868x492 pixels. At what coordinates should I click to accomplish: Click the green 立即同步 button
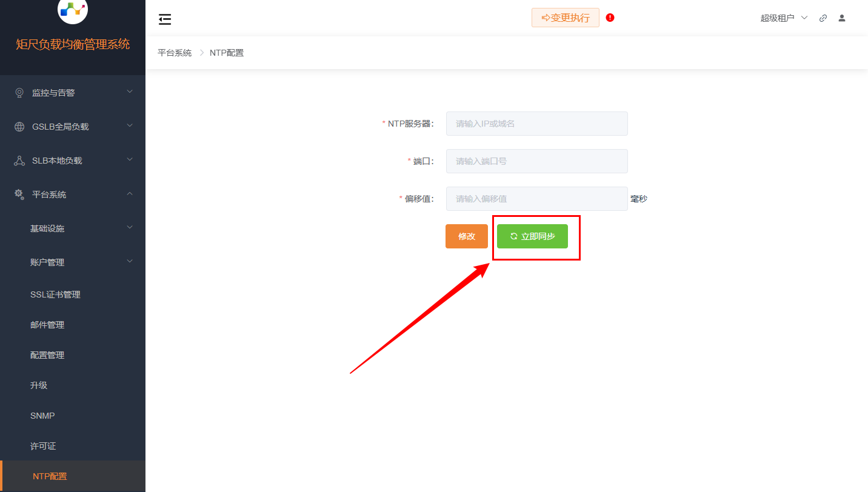[532, 236]
